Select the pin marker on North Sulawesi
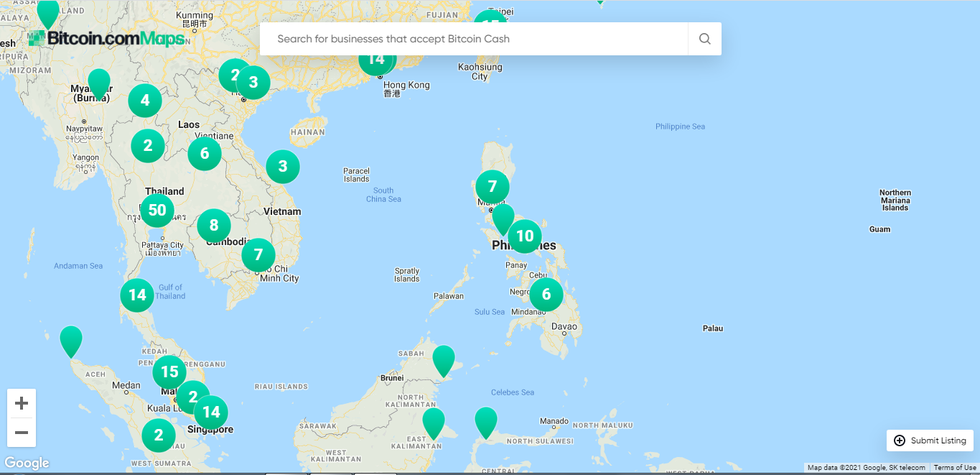 tap(486, 423)
